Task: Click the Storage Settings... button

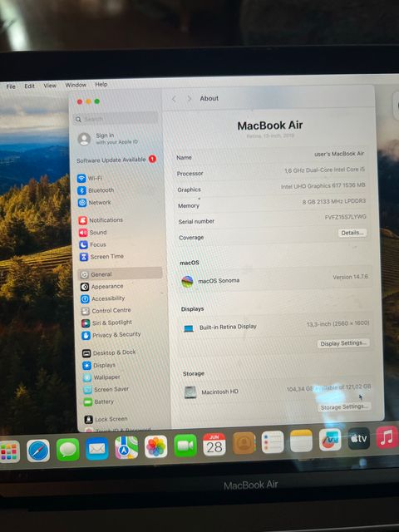Action: [x=344, y=406]
